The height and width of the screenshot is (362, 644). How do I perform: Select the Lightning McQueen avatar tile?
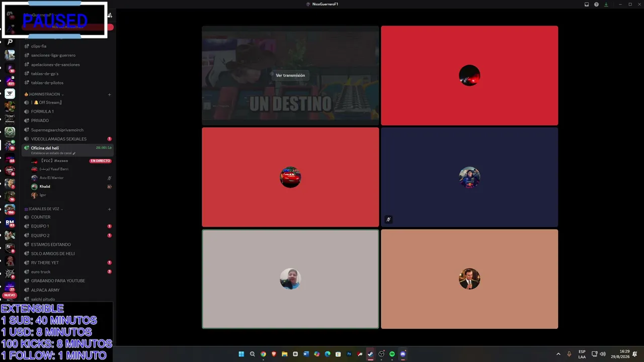tap(290, 177)
